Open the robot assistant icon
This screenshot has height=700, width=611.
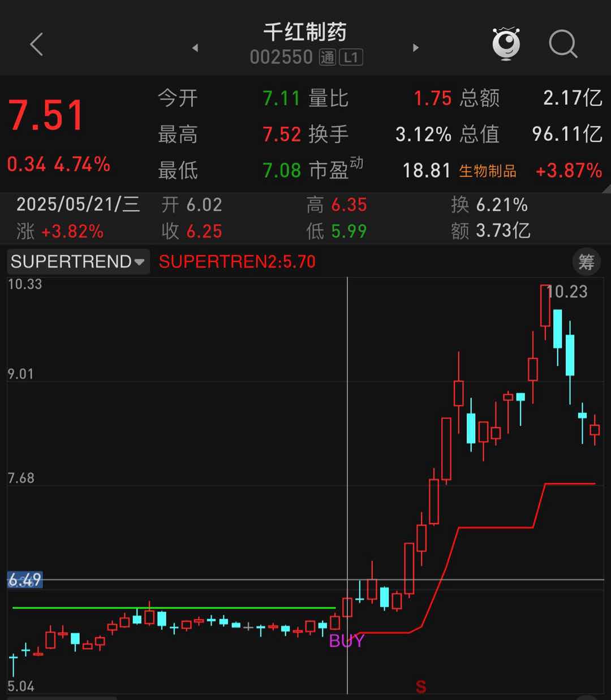point(506,44)
